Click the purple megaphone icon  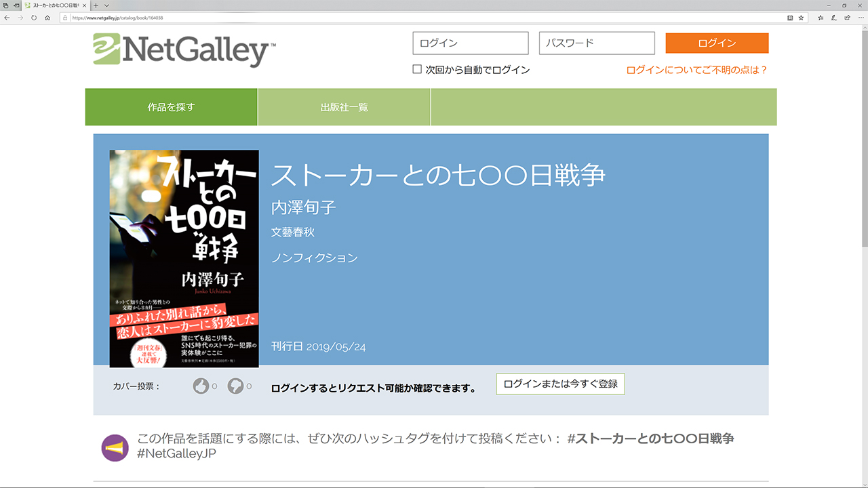115,448
